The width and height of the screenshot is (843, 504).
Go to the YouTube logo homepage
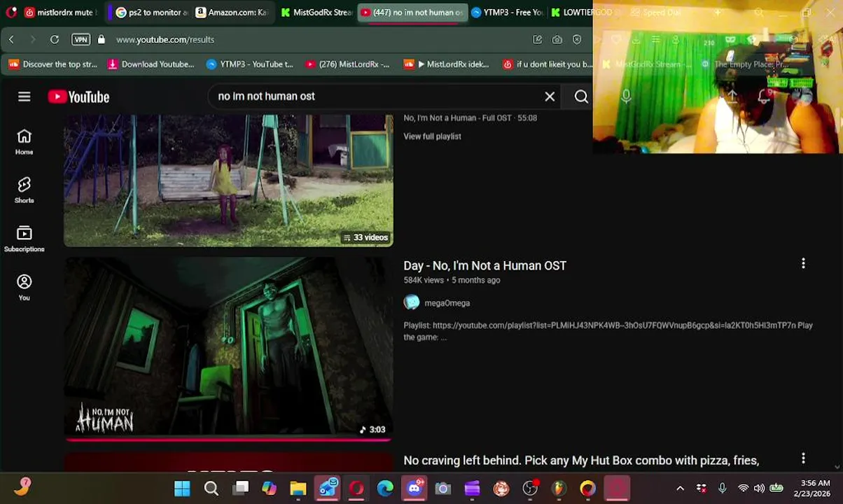(x=79, y=97)
